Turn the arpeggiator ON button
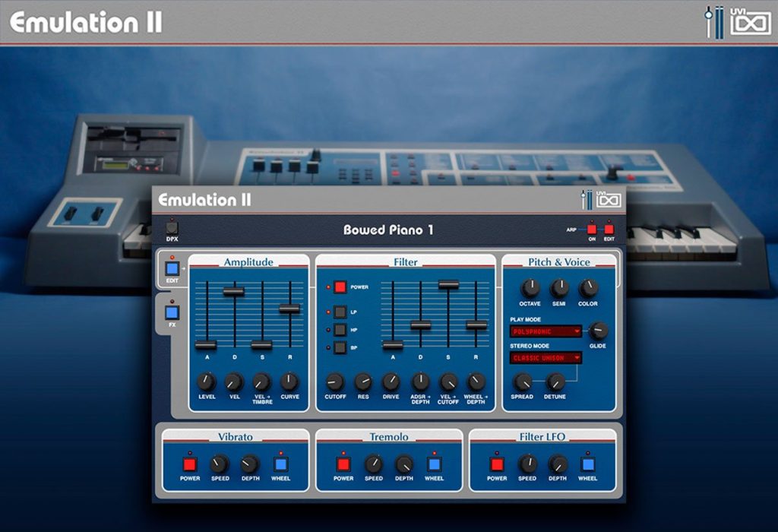778x532 pixels. [x=592, y=230]
